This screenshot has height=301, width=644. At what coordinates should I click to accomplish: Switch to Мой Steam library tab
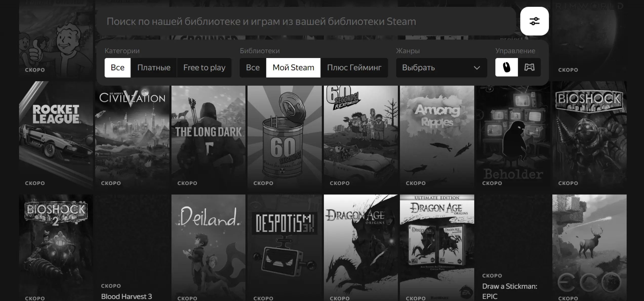click(x=293, y=68)
